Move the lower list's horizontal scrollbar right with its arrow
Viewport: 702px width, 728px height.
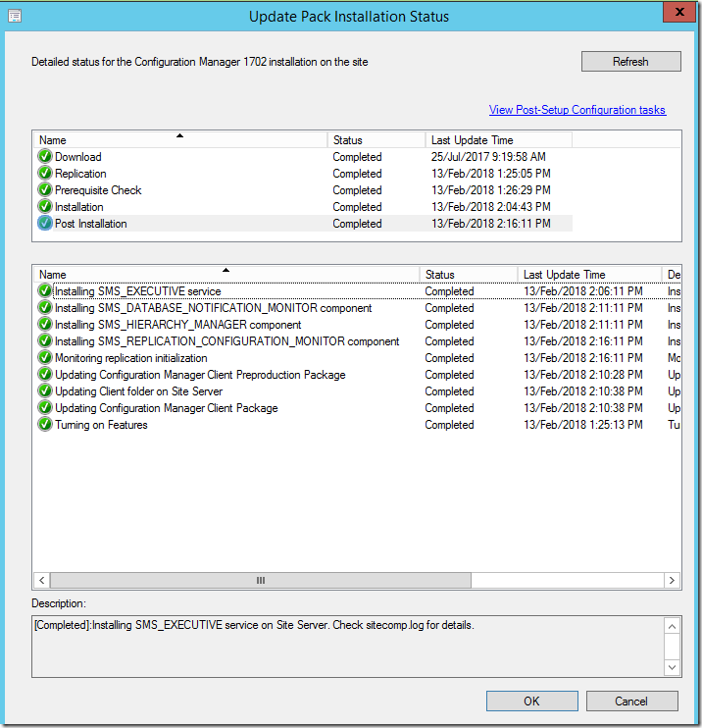point(672,581)
